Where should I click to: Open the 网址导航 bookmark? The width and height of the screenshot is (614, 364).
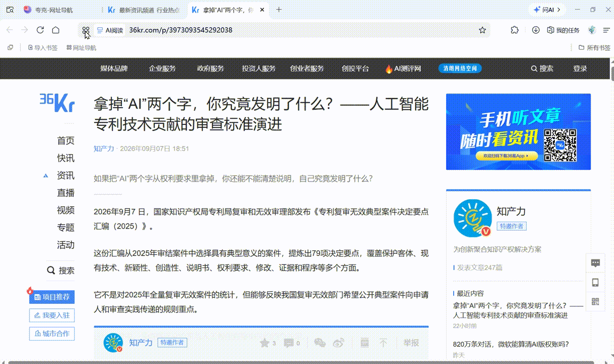(81, 48)
